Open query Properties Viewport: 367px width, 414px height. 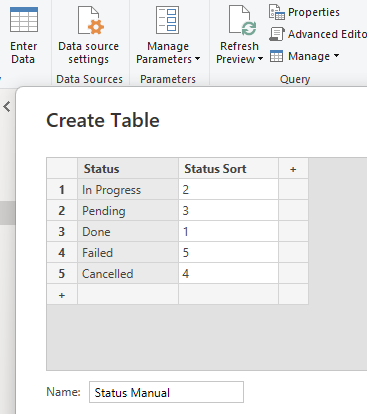tap(304, 12)
